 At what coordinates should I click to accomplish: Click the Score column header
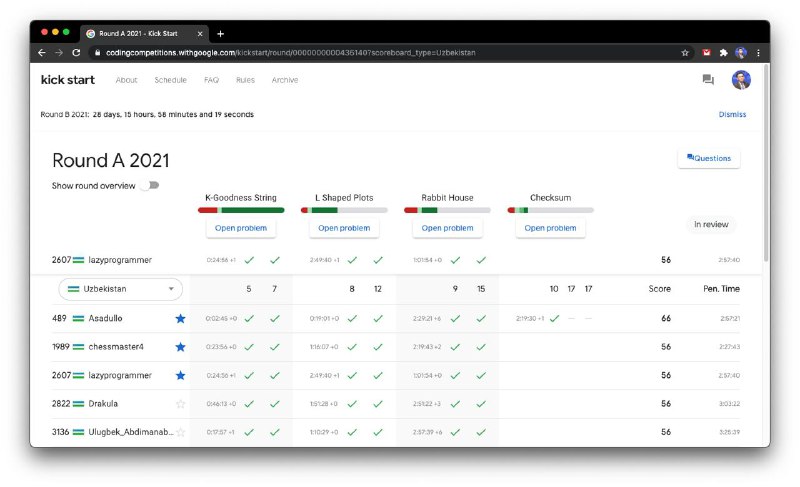click(x=659, y=289)
